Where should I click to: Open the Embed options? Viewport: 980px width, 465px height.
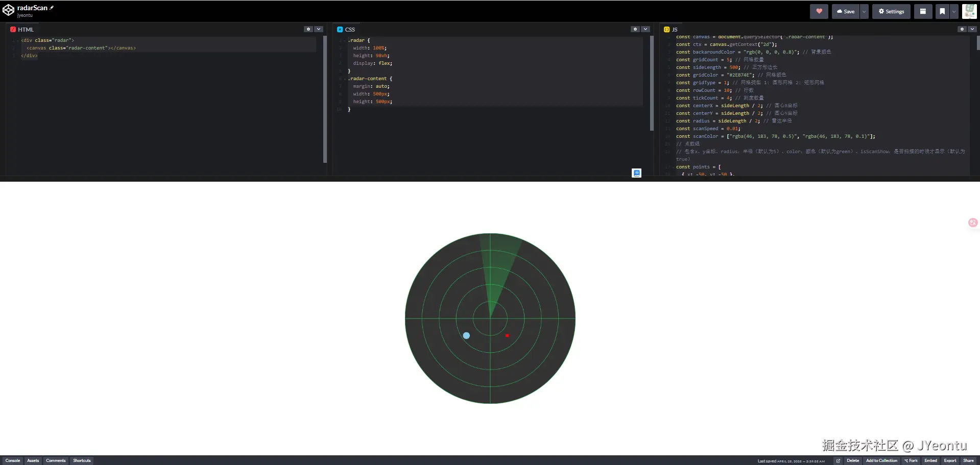(931, 460)
